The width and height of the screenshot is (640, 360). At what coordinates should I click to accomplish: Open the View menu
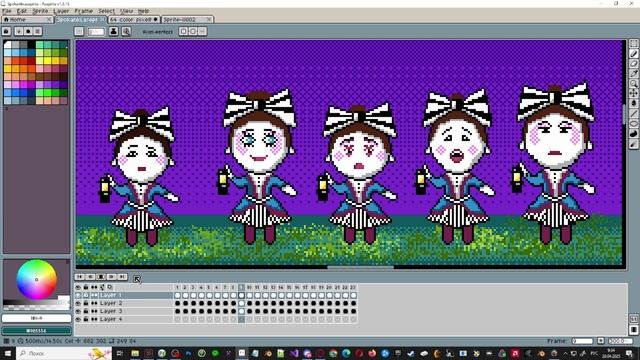tap(126, 11)
